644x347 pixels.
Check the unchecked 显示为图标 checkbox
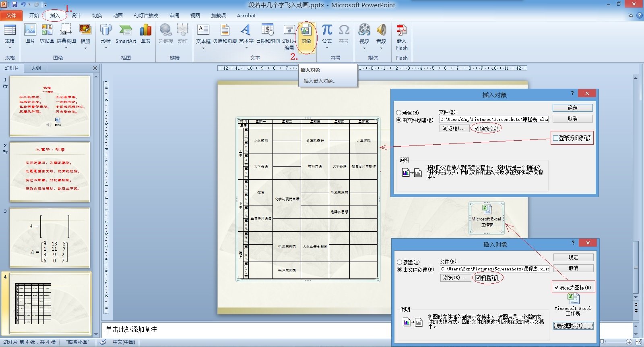pos(556,138)
